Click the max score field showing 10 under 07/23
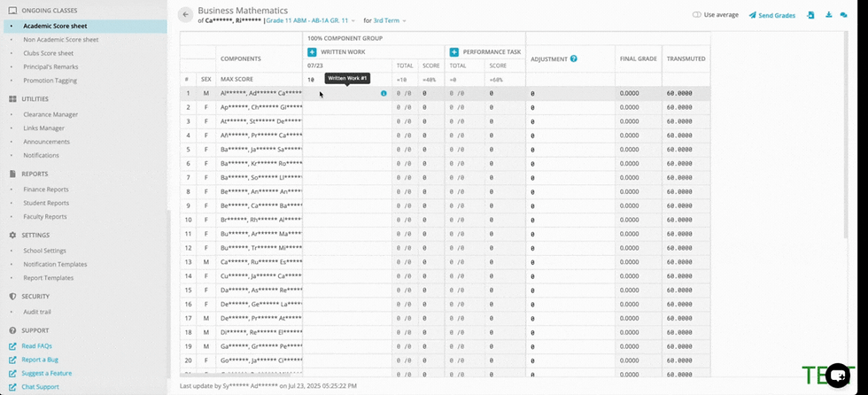 [x=347, y=80]
